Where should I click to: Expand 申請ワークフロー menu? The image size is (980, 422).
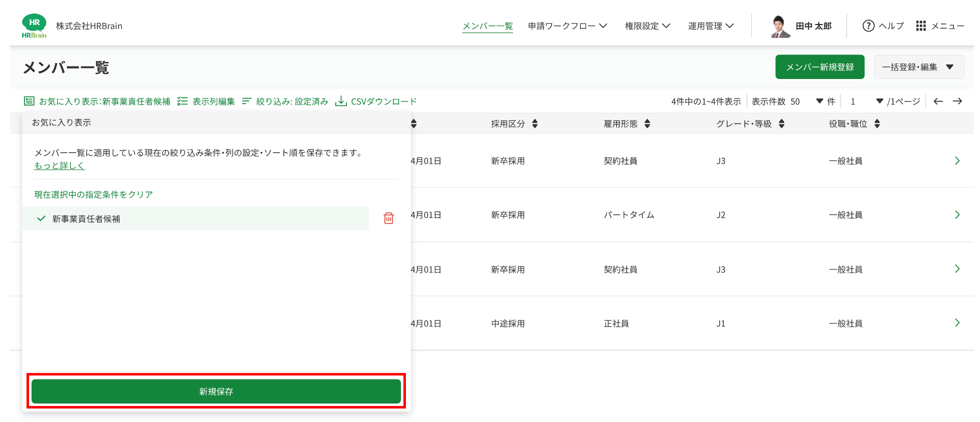pyautogui.click(x=567, y=26)
